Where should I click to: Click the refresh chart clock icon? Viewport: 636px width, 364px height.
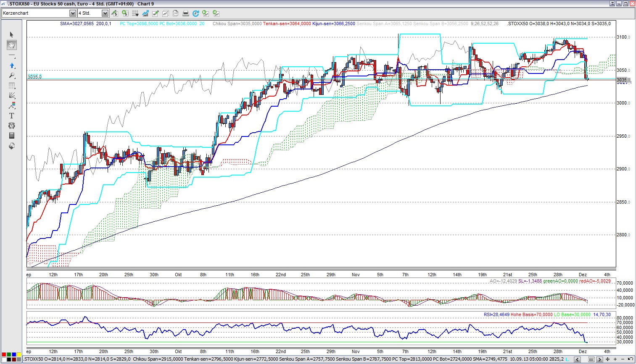click(x=195, y=13)
